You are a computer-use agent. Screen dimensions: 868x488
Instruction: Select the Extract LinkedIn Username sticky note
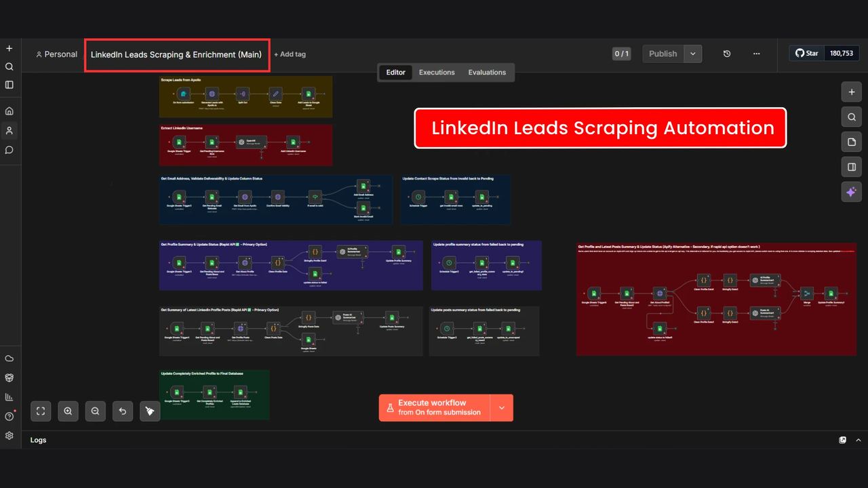tap(245, 145)
